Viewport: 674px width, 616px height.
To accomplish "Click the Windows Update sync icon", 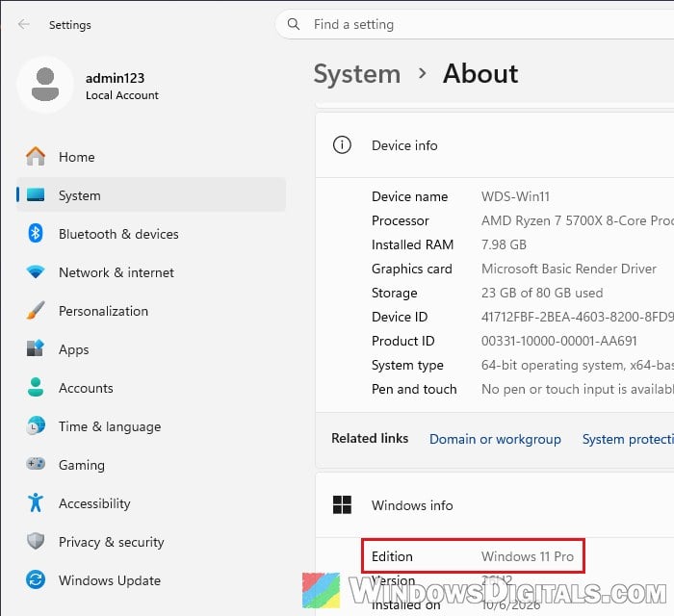I will click(36, 580).
